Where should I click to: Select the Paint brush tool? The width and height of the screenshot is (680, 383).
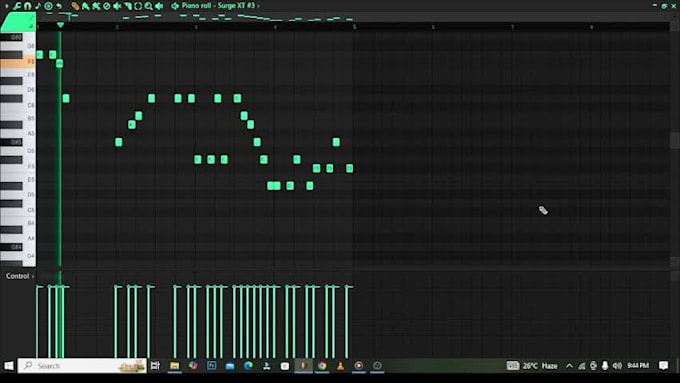pos(86,6)
